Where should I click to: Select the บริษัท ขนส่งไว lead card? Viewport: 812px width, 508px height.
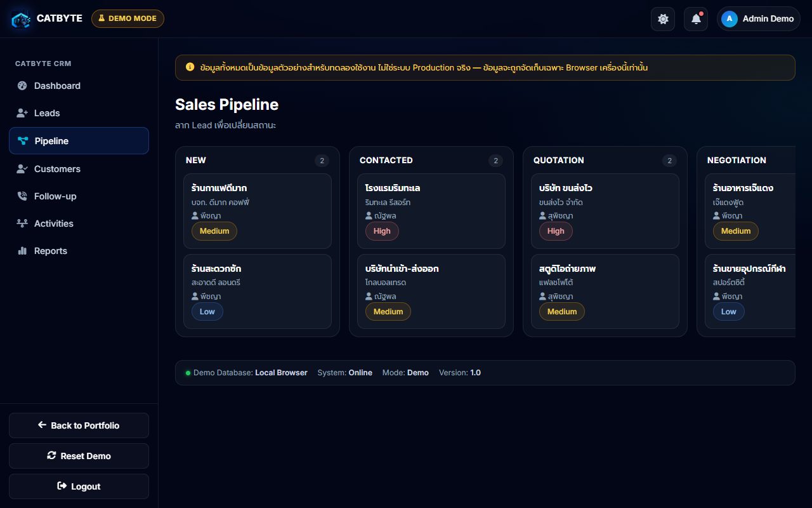[605, 211]
